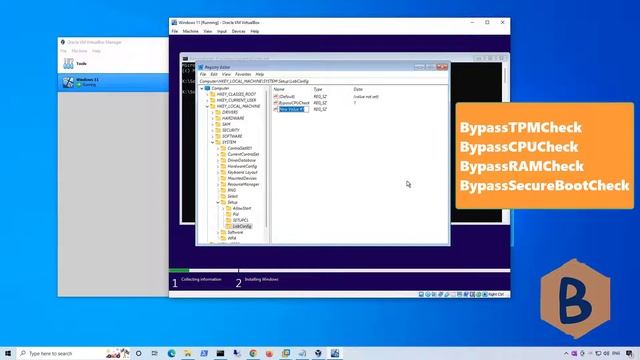Select the Windows 11 VM in VirtualBox Manager
Screen dimensions: 640x360
[x=113, y=82]
